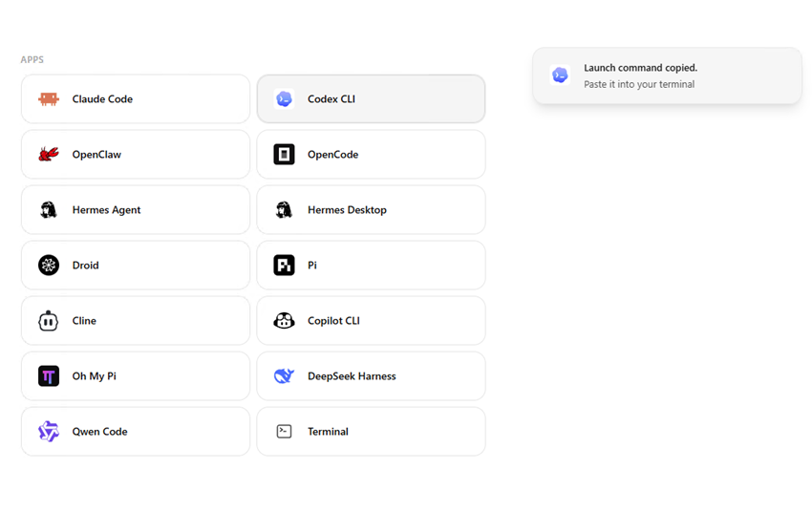Click the Droid circular icon

pos(49,265)
